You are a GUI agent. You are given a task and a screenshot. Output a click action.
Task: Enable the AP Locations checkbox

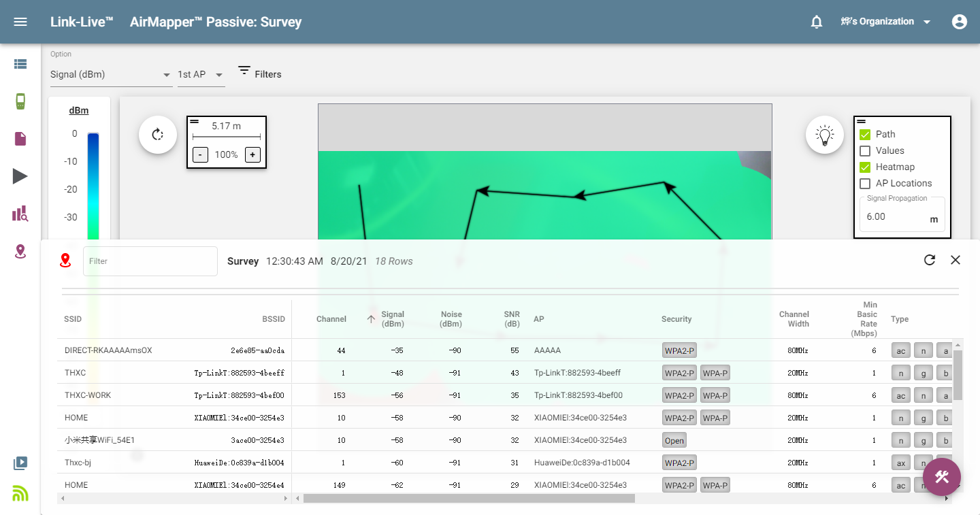865,184
